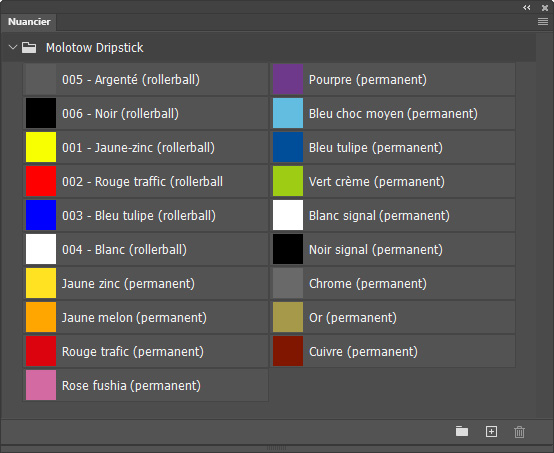Click the Molotow Dripstick group name

point(94,48)
